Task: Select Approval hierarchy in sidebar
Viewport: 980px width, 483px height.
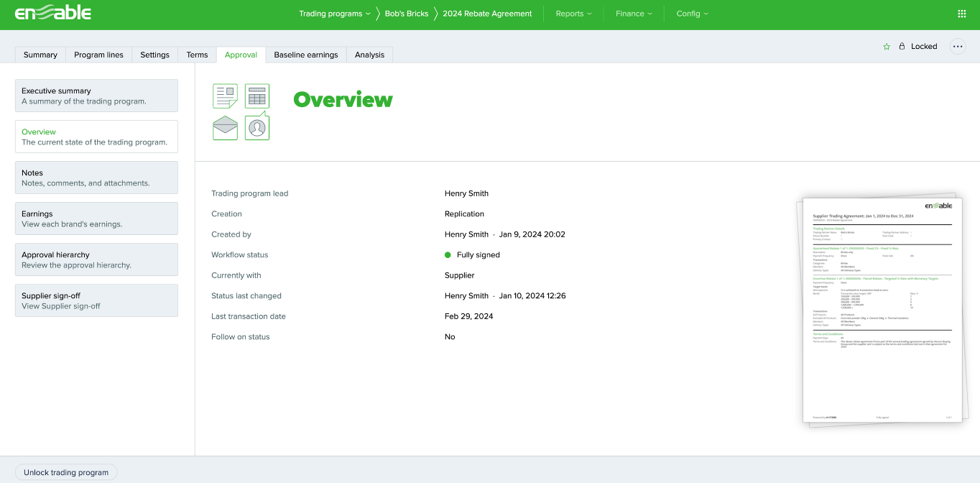Action: click(x=96, y=259)
